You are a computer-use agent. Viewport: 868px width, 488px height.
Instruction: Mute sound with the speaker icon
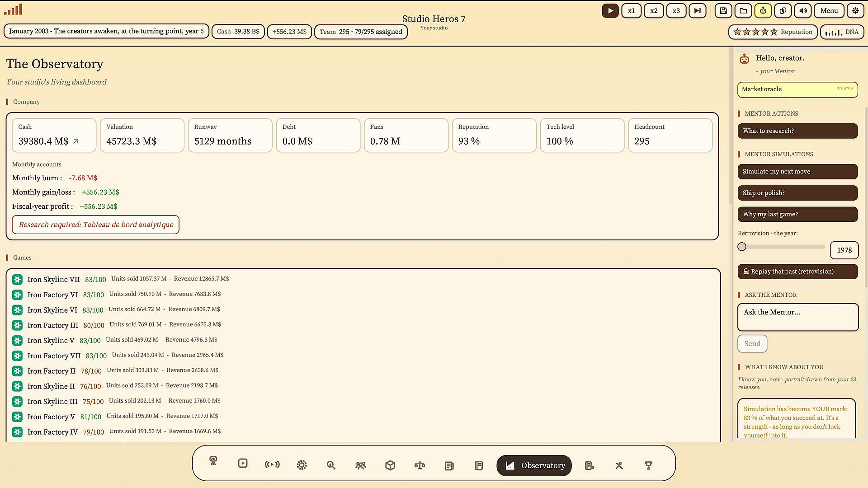[803, 11]
